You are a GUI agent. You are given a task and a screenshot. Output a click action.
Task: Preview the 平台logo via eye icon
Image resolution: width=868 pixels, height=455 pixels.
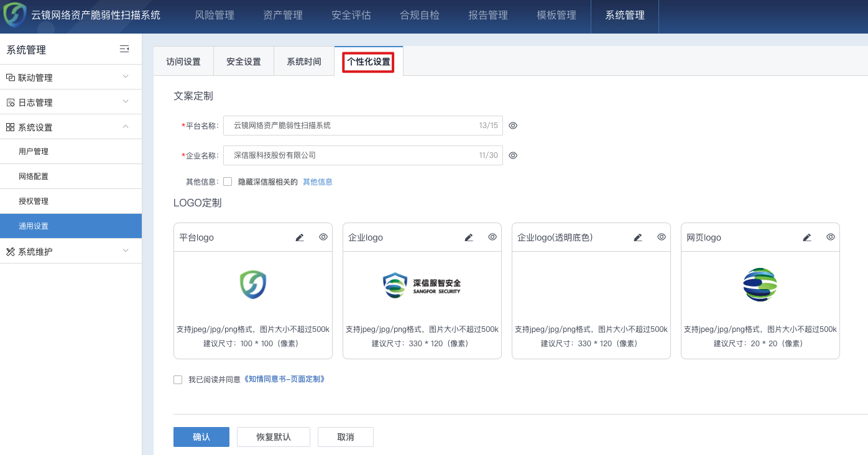[323, 237]
